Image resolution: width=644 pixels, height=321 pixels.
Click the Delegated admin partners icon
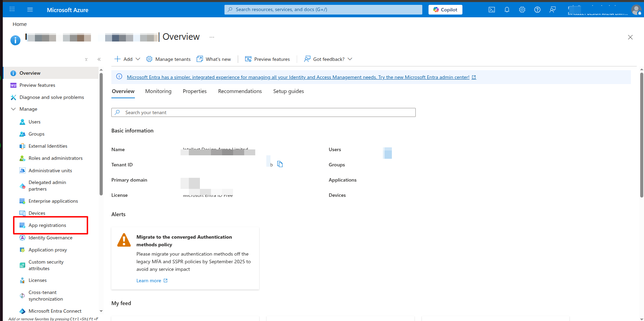coord(22,186)
